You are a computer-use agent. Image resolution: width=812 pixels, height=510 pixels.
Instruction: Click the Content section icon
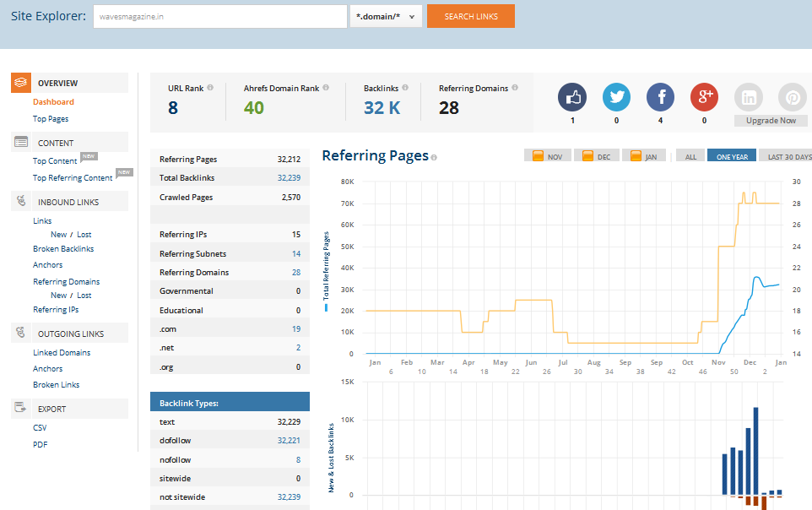pyautogui.click(x=21, y=142)
